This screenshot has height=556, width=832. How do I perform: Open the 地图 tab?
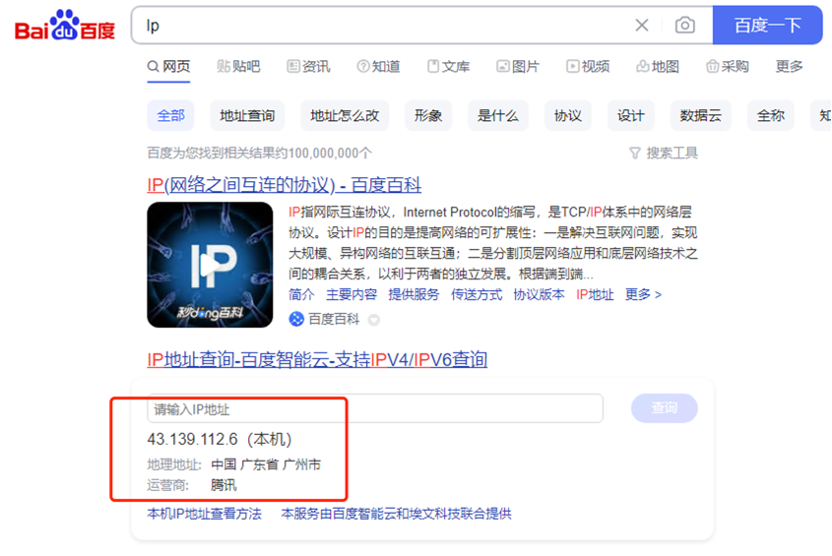point(657,66)
